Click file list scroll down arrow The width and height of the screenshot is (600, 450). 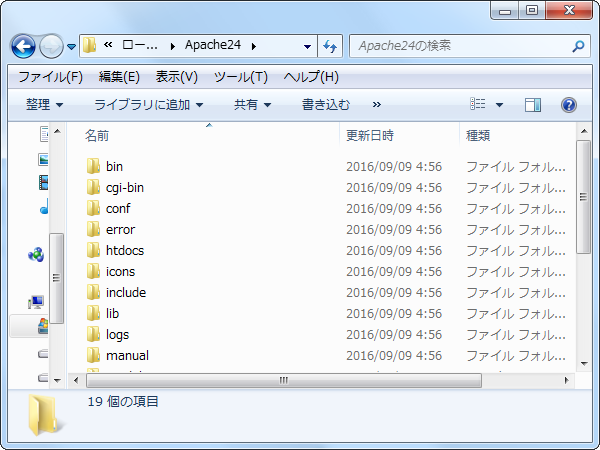pos(584,364)
